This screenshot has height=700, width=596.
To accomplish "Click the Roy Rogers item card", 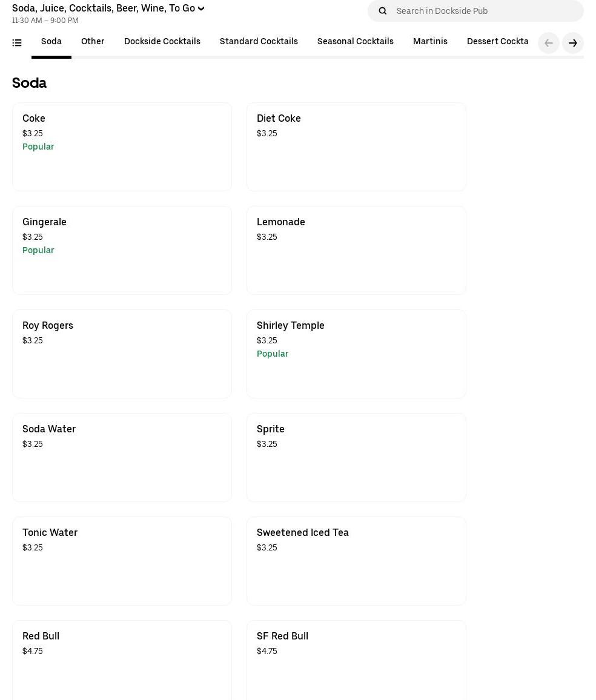I will [x=122, y=354].
